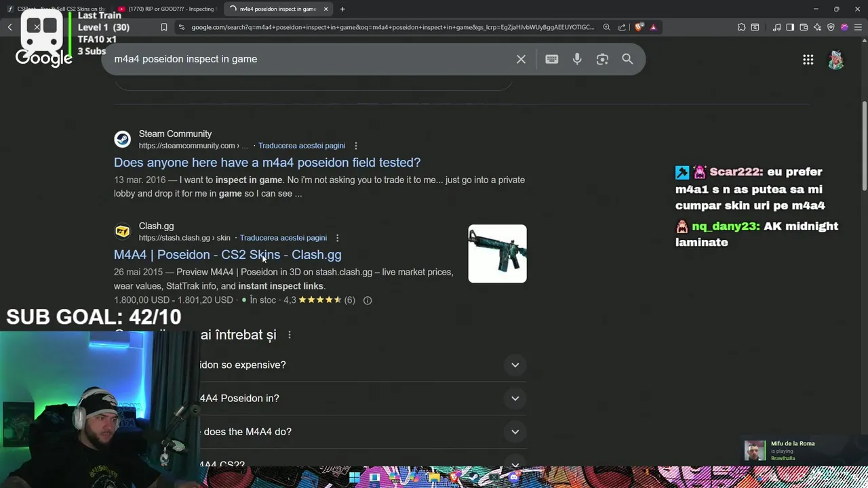Start a voice search with the microphone

tap(577, 59)
